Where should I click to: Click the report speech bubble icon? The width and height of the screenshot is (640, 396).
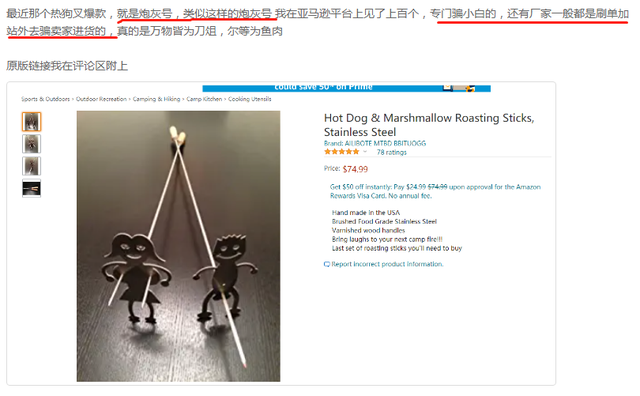tap(327, 264)
